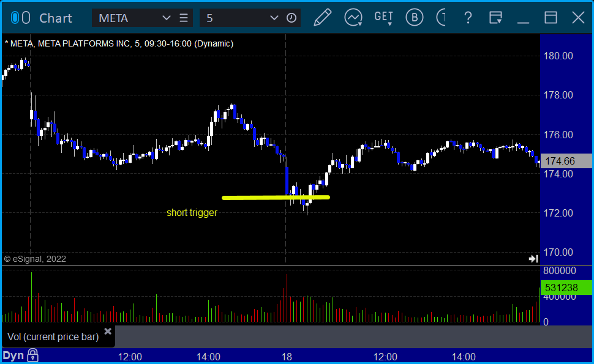Close the Chart window
594x364 pixels.
tap(579, 18)
